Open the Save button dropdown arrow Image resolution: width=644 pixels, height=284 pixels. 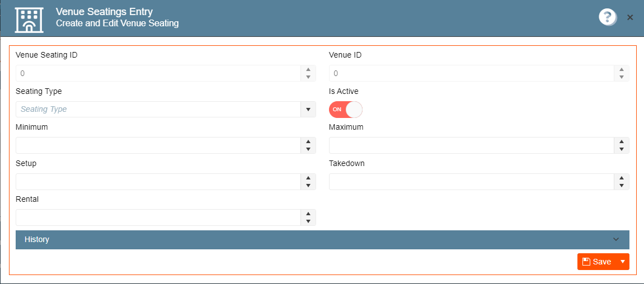click(623, 262)
